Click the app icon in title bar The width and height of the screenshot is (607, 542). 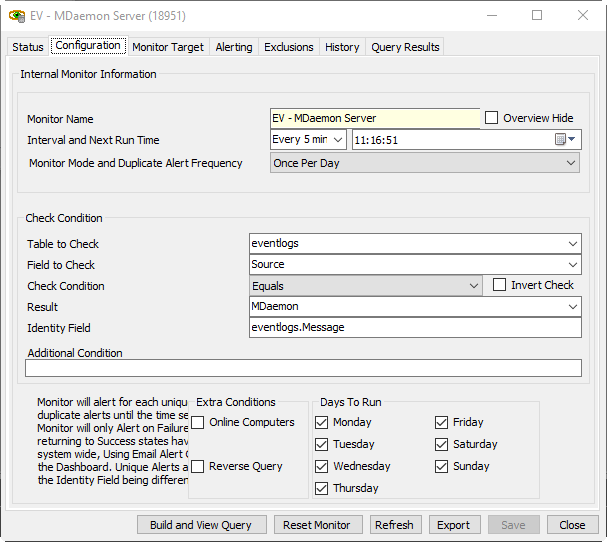[x=17, y=16]
